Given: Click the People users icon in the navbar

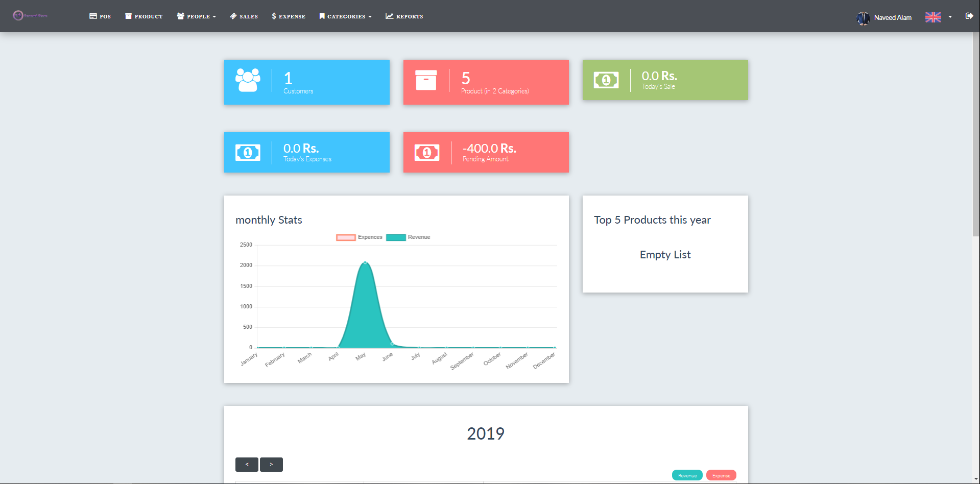Looking at the screenshot, I should [180, 16].
